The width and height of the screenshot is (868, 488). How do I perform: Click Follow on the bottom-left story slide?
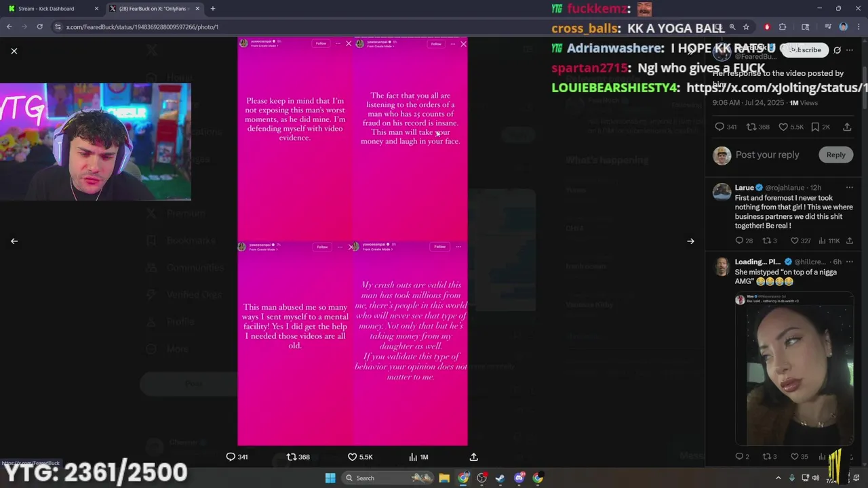click(x=322, y=247)
